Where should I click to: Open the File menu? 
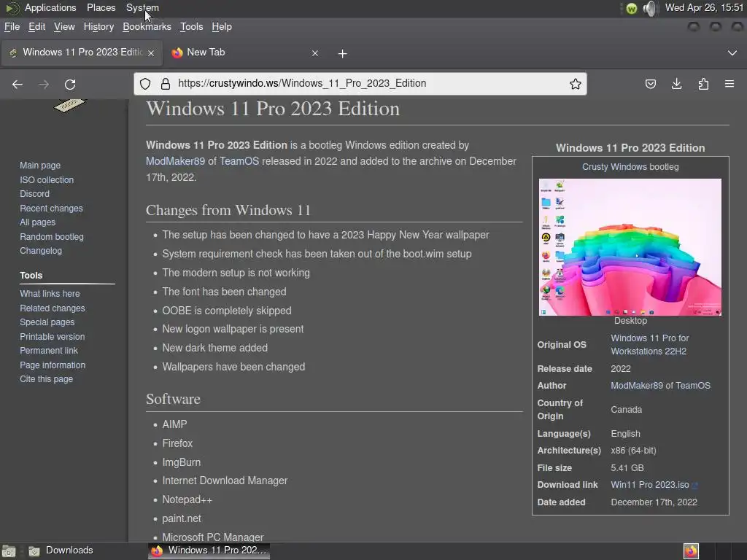tap(12, 27)
